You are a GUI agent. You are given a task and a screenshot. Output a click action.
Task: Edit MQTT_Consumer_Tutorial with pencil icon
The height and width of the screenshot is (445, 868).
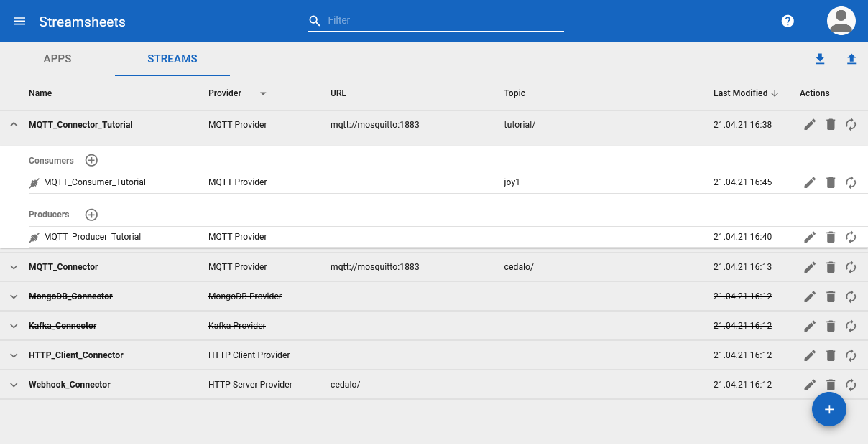(x=810, y=183)
